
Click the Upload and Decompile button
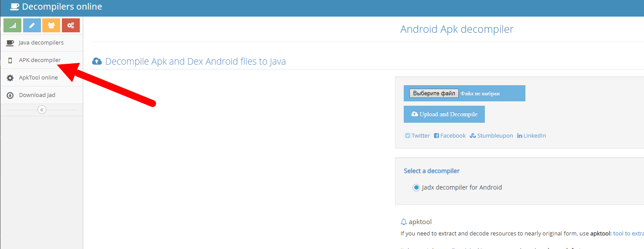(444, 114)
